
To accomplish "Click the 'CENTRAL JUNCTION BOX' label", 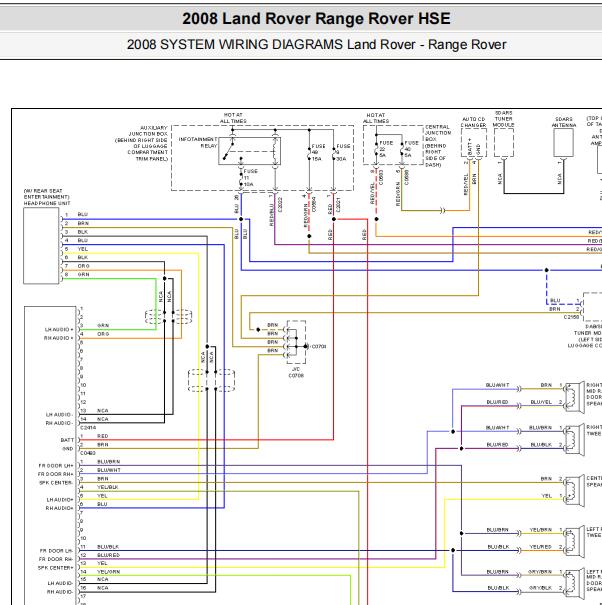I will 438,133.
